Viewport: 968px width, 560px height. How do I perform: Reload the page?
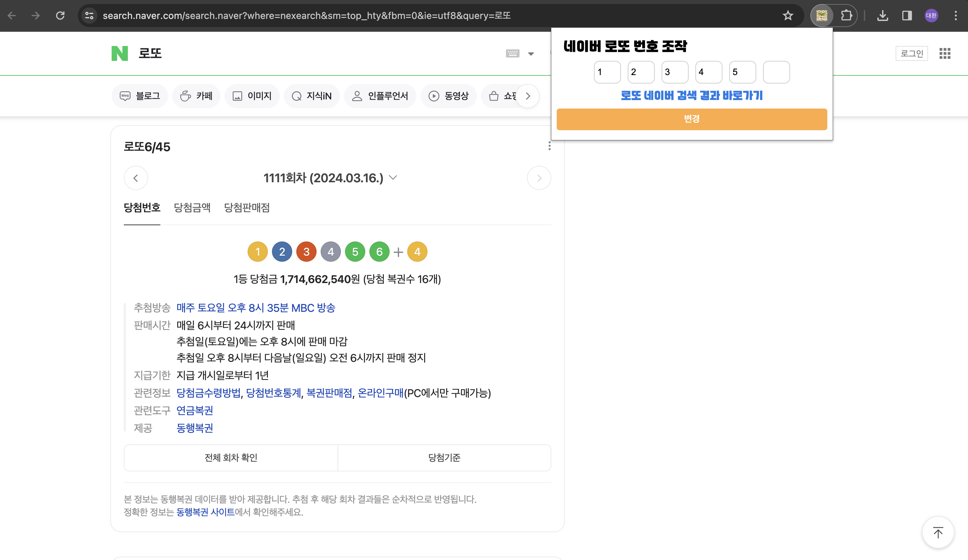coord(60,16)
